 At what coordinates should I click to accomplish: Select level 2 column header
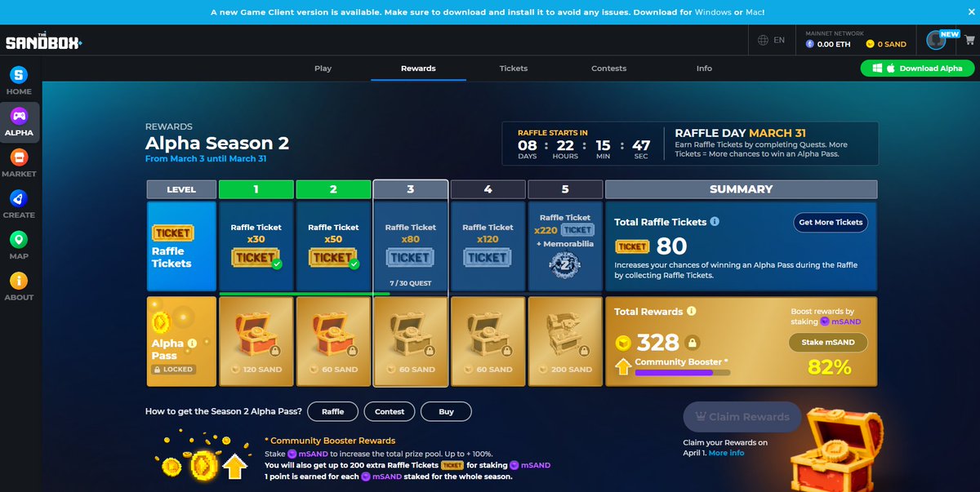point(333,189)
